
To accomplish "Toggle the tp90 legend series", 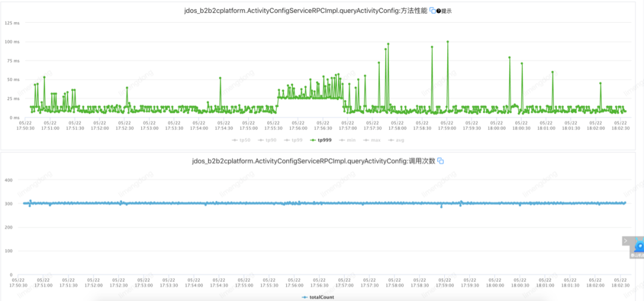I will tap(267, 140).
